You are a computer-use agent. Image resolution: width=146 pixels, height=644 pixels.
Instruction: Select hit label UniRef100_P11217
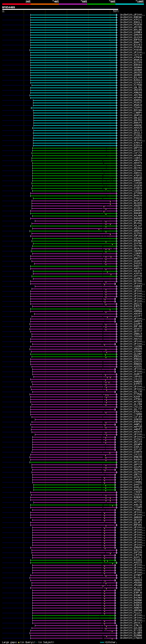pos(131,613)
